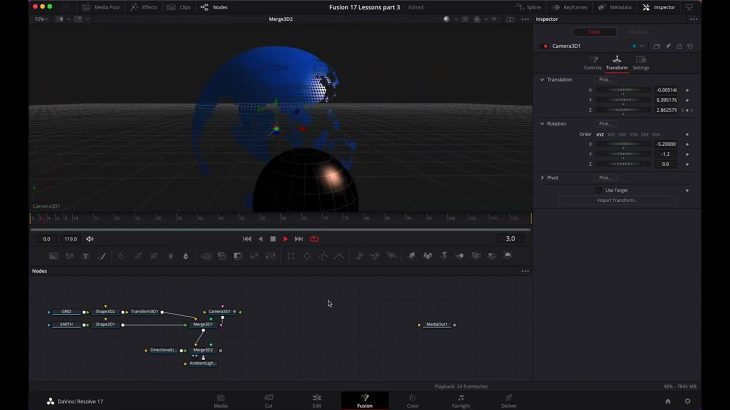This screenshot has height=410, width=730.
Task: Add a Background tool from toolbar
Action: point(54,256)
